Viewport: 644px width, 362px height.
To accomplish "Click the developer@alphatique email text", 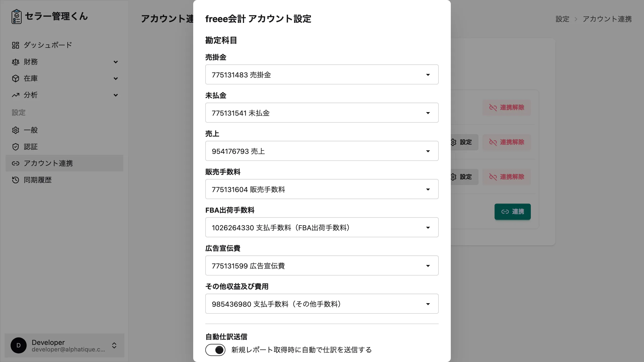I will (68, 349).
